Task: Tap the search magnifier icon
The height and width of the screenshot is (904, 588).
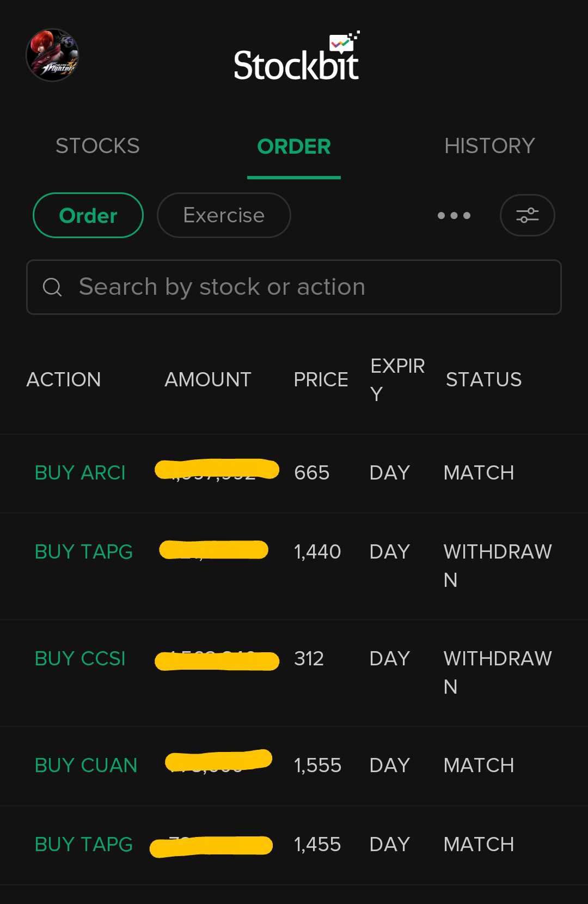Action: (x=52, y=287)
